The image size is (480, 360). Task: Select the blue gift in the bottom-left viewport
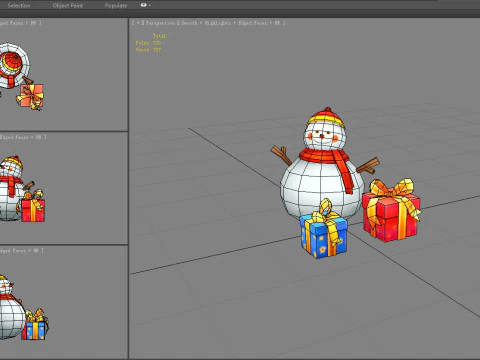pos(35,325)
